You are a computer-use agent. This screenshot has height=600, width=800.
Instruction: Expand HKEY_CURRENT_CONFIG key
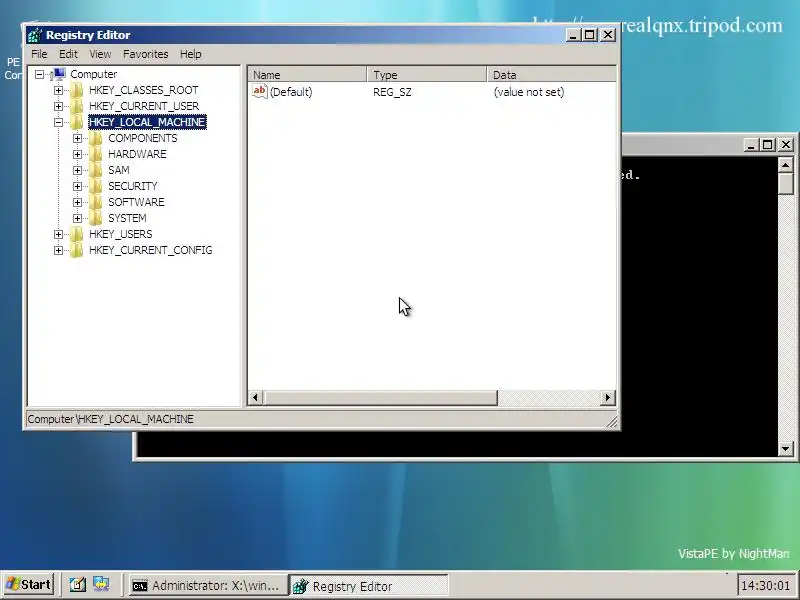(58, 250)
